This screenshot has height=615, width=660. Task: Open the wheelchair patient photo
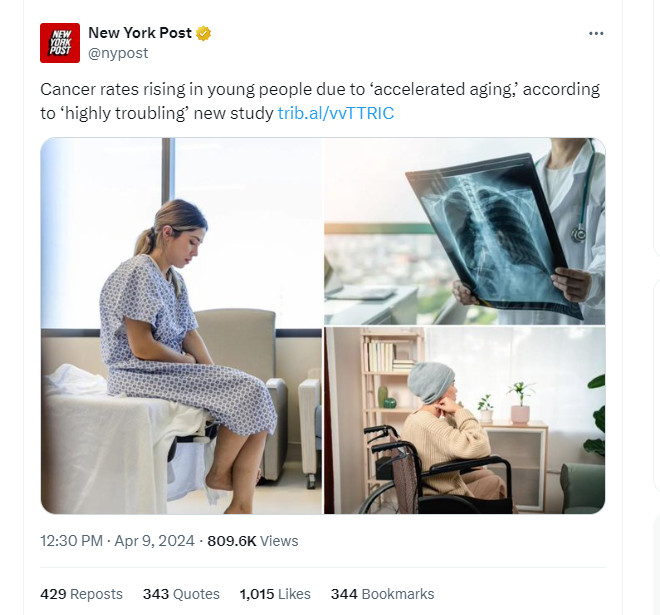[x=465, y=421]
